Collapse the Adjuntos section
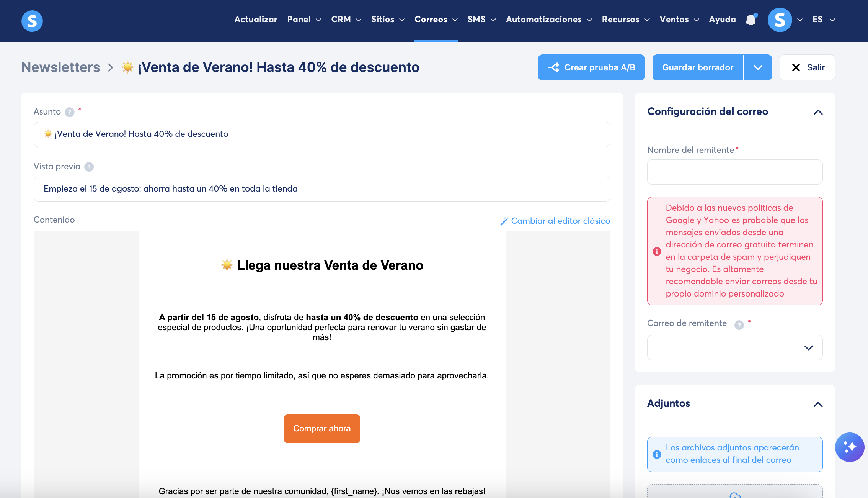This screenshot has height=498, width=868. pos(818,405)
